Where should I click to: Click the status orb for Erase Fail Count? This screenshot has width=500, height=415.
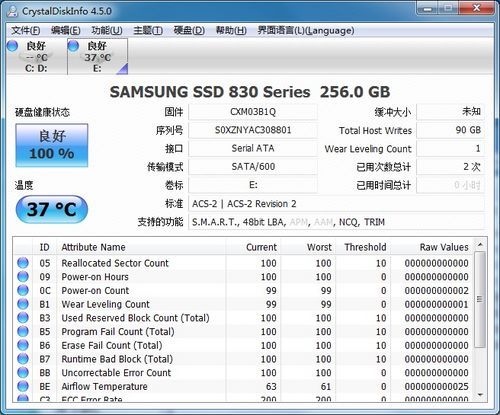point(23,345)
